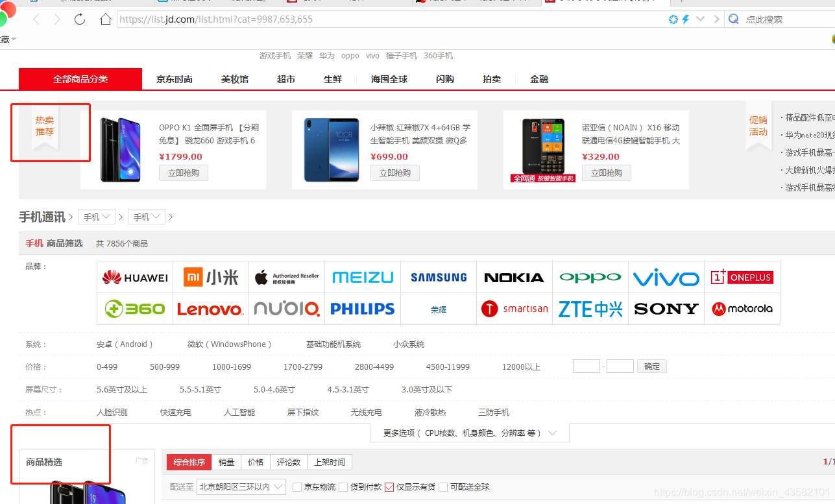Select the OPPO brand logo
Image resolution: width=835 pixels, height=504 pixels.
[x=590, y=278]
